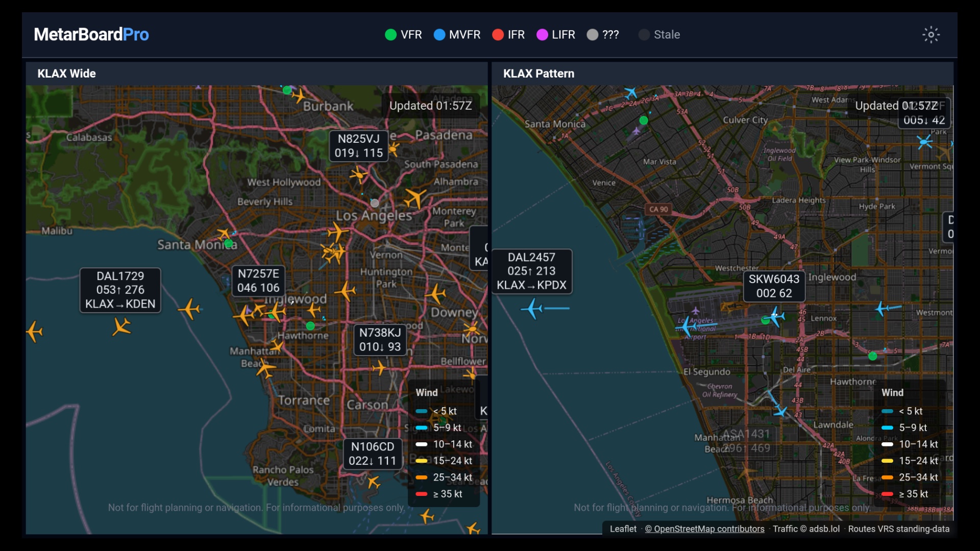Click green VFR station dot near Hawthorne, wide map
980x551 pixels.
(310, 325)
